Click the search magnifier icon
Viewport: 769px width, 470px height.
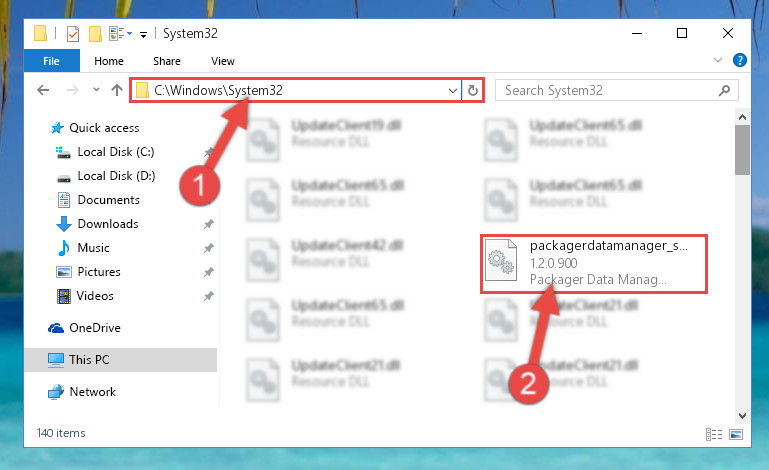click(x=724, y=90)
